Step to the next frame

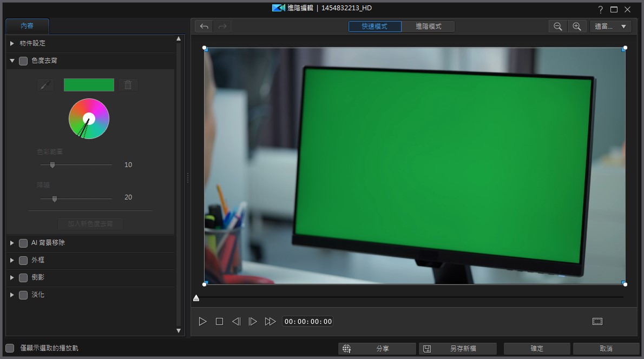pyautogui.click(x=253, y=322)
